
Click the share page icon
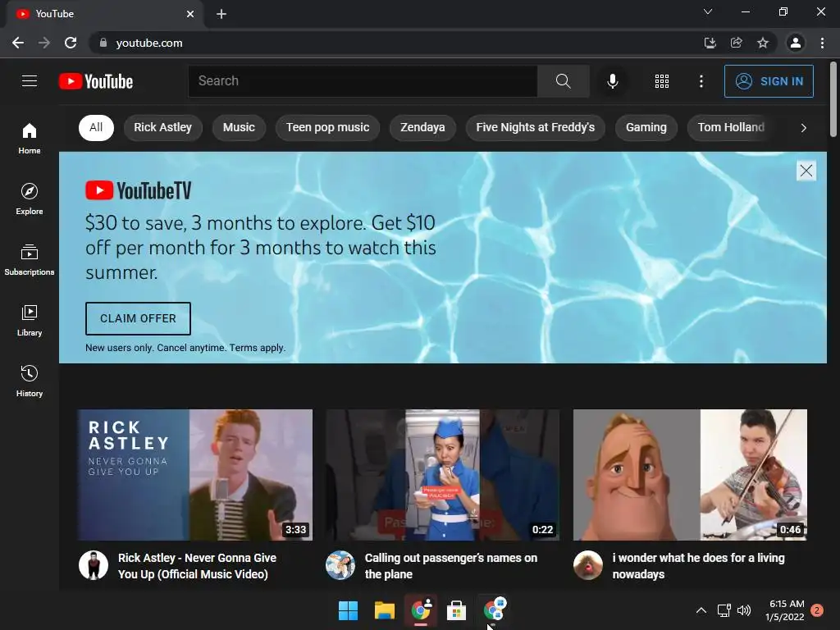click(737, 43)
